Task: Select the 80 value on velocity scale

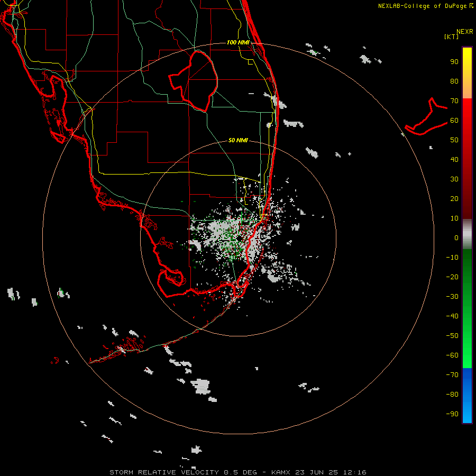Action: (454, 81)
